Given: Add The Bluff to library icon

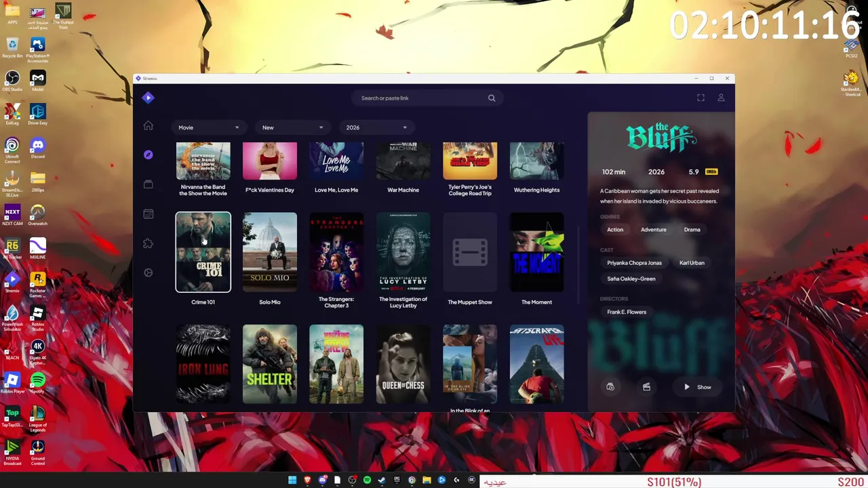Looking at the screenshot, I should 610,387.
